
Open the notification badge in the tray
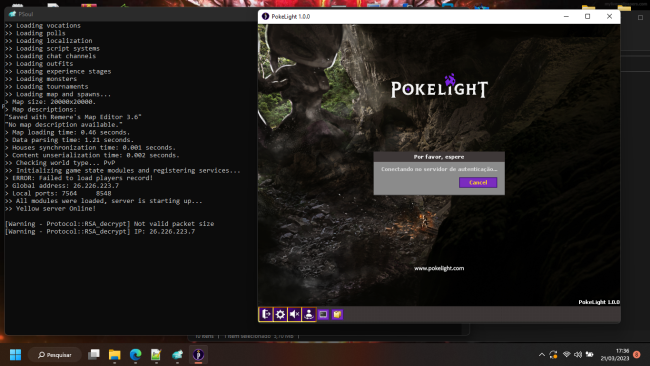pyautogui.click(x=637, y=355)
